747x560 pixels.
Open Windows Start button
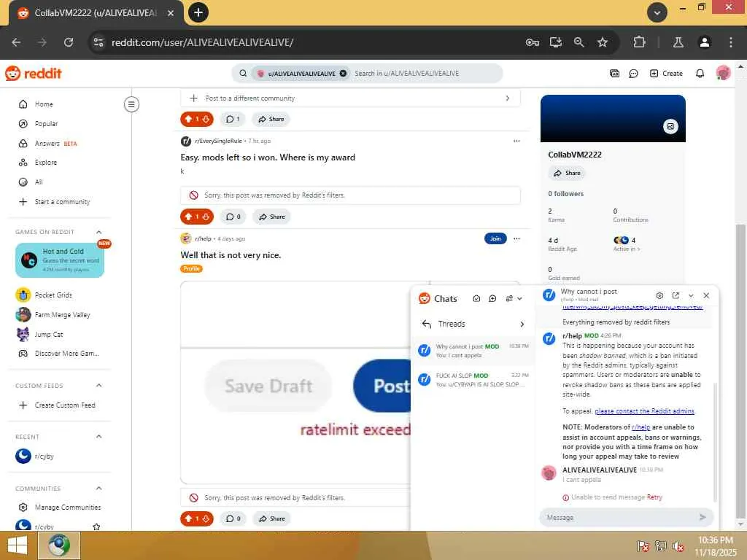18,545
